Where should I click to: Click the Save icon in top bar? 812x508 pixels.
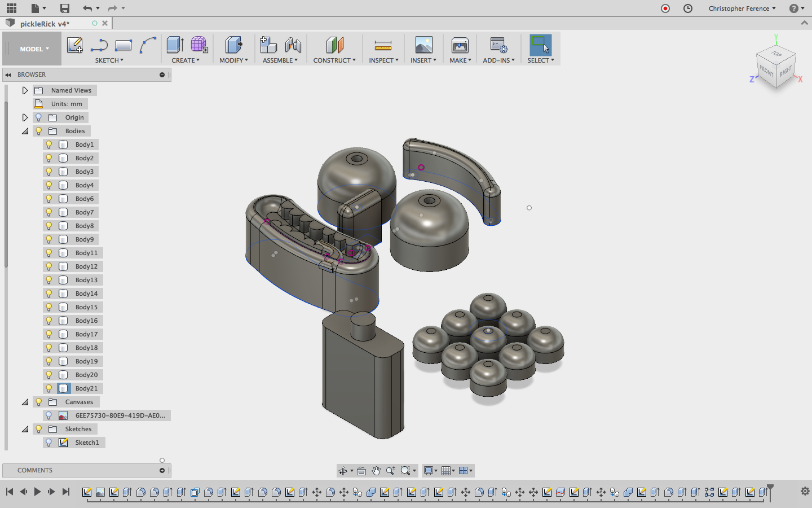click(65, 8)
